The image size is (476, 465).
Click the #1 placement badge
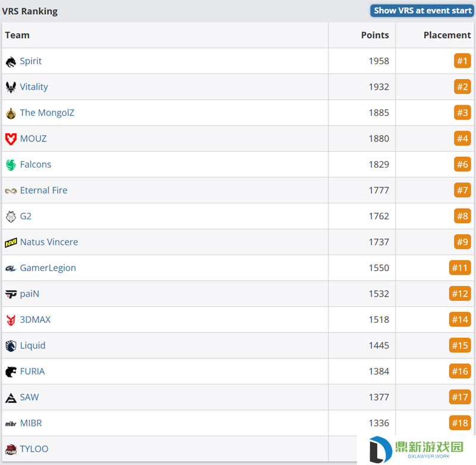(x=462, y=61)
